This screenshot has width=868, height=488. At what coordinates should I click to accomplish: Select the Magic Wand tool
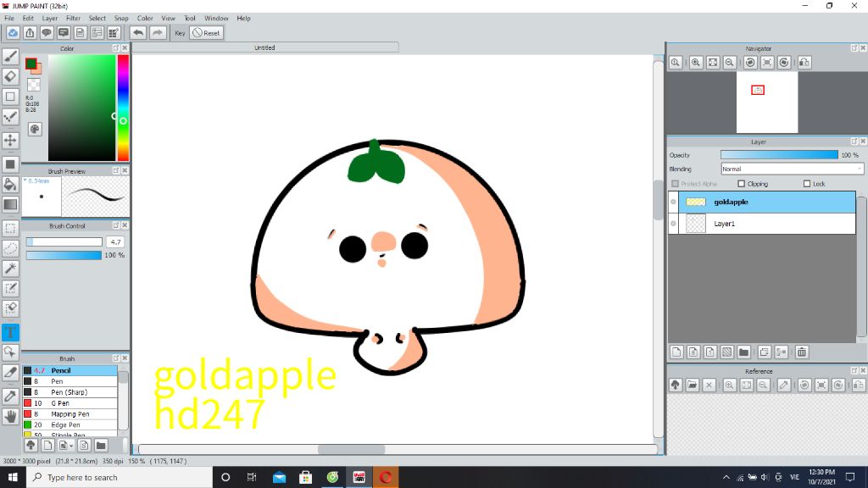pos(10,269)
